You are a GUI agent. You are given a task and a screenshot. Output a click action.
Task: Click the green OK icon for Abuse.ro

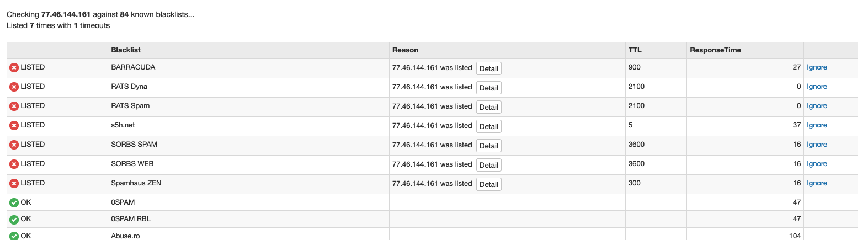tap(14, 236)
